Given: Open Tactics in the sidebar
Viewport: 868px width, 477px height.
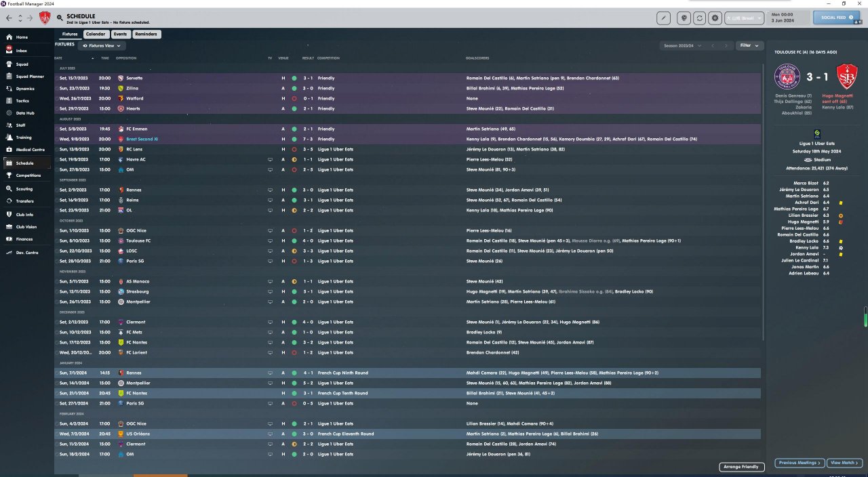Looking at the screenshot, I should point(27,101).
